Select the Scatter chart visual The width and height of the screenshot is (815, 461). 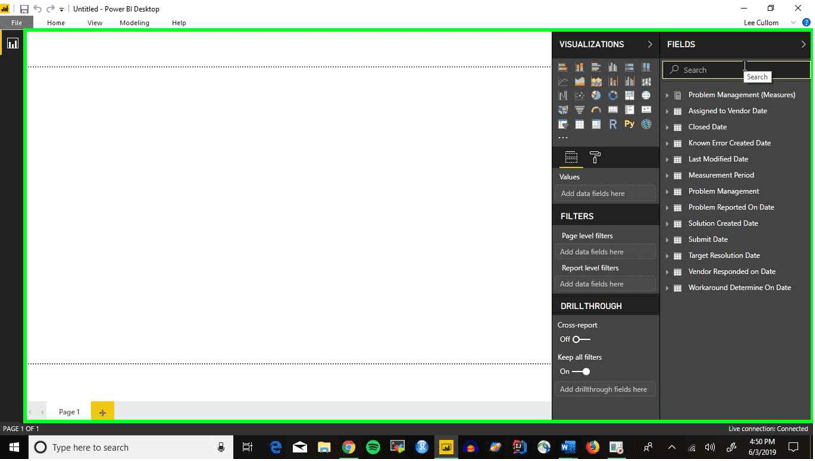[580, 96]
